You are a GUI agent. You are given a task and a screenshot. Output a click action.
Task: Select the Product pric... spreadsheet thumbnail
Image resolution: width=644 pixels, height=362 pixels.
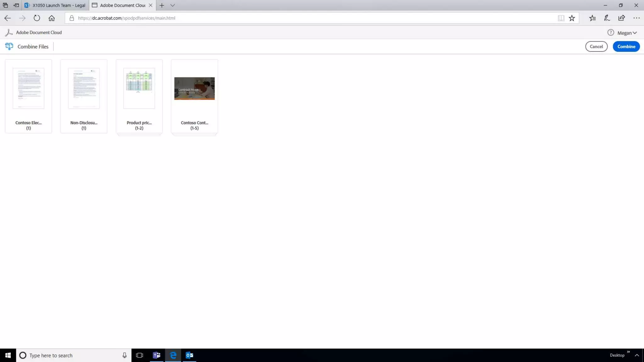coord(139,89)
